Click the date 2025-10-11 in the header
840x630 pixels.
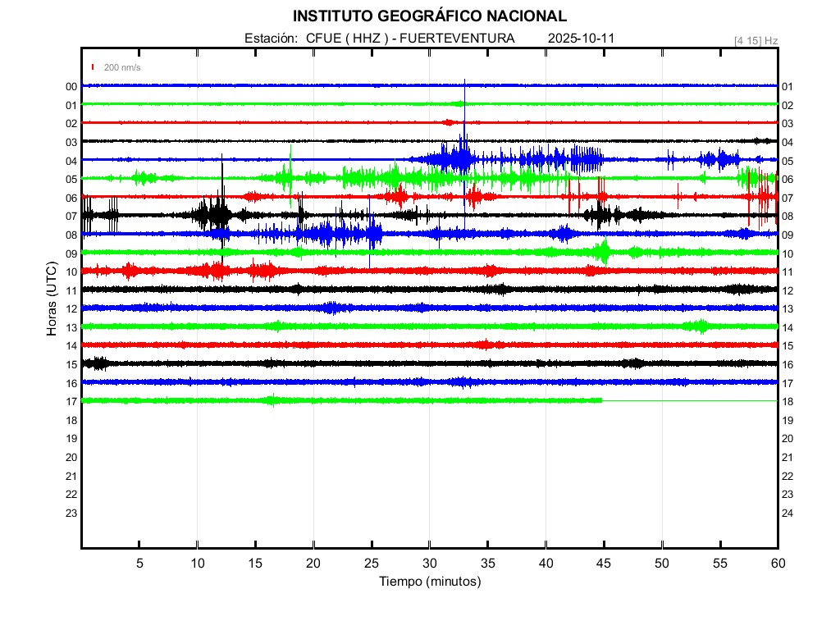[x=581, y=39]
